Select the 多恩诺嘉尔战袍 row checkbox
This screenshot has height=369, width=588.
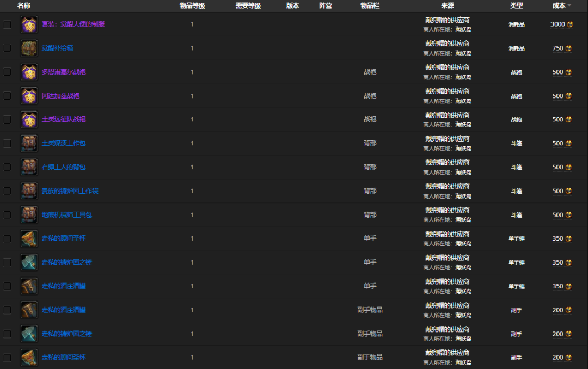[7, 72]
